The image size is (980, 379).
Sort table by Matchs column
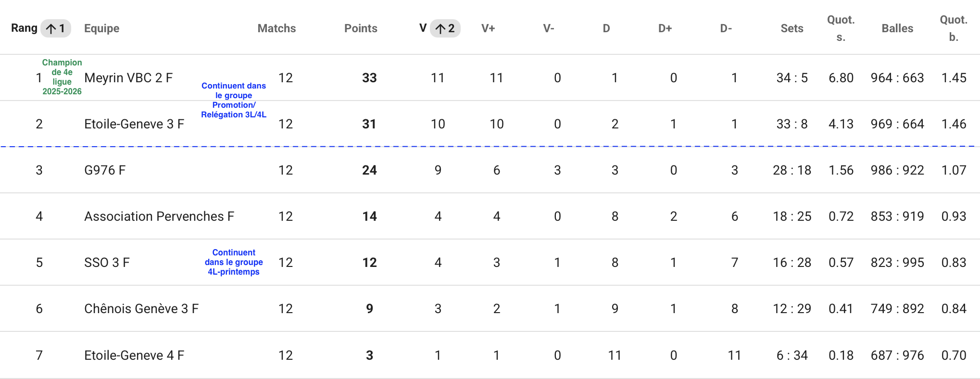276,28
